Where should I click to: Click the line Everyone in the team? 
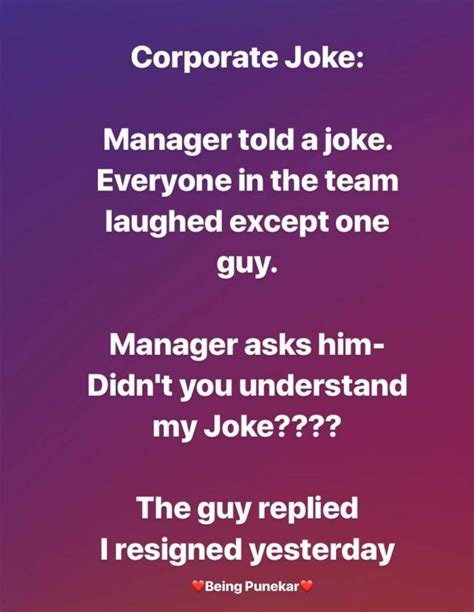coord(248,180)
